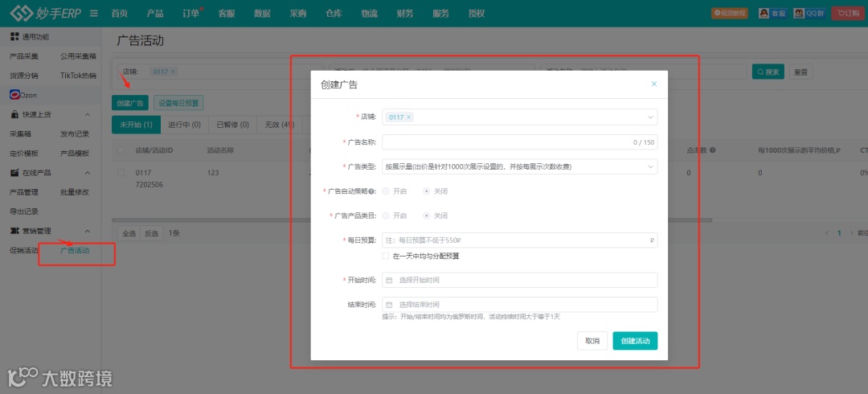
Task: Expand the 广告类型 dropdown
Action: [650, 166]
